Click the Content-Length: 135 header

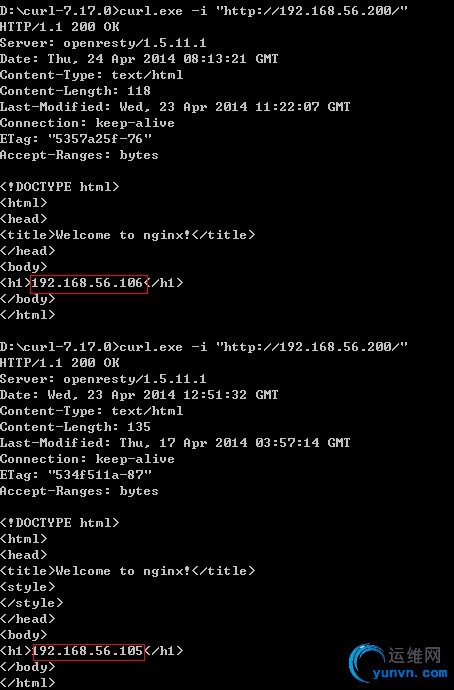75,427
